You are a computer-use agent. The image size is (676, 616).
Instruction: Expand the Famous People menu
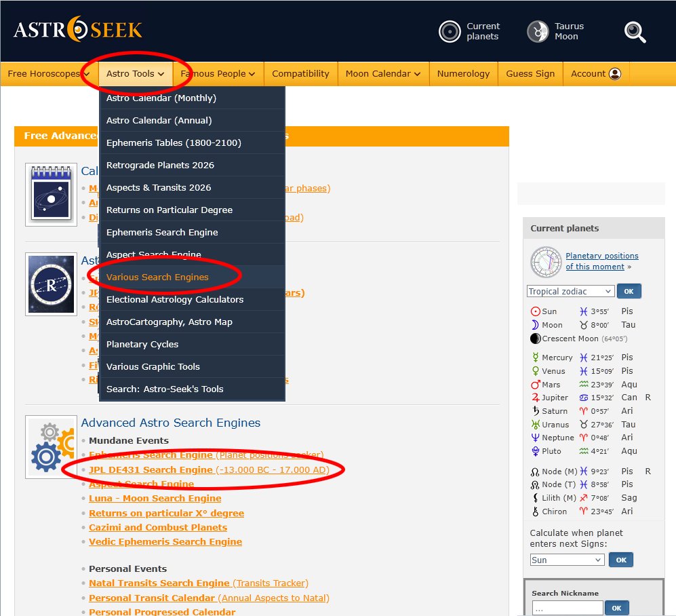218,74
